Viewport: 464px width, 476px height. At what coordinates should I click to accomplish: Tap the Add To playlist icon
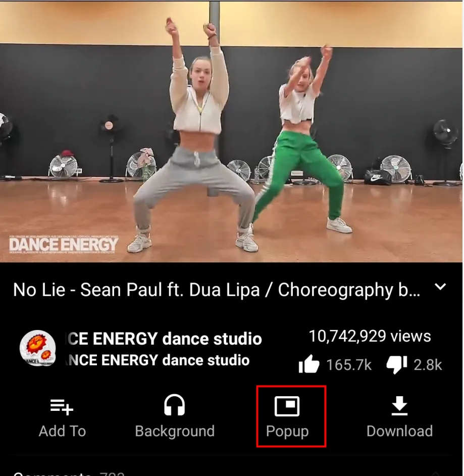62,407
